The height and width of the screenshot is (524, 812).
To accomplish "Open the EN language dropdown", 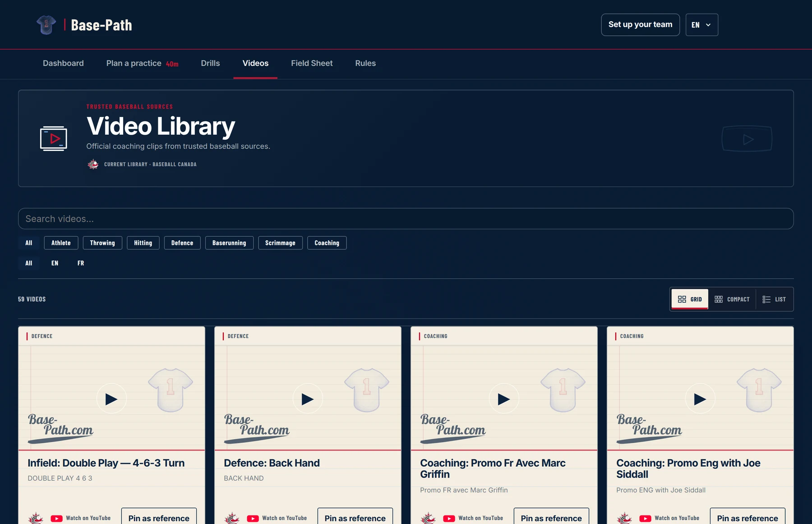I will (701, 25).
